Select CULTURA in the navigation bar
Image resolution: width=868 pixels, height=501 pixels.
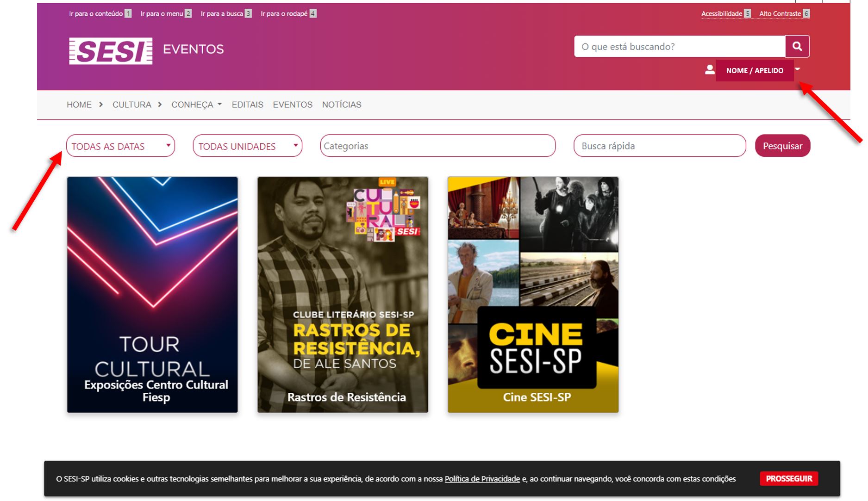coord(131,105)
